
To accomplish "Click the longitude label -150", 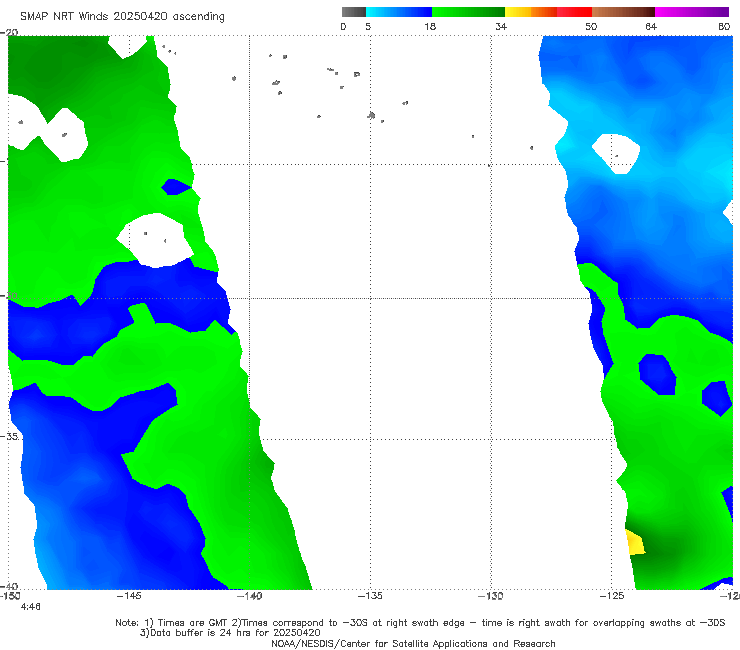I will coord(10,596).
